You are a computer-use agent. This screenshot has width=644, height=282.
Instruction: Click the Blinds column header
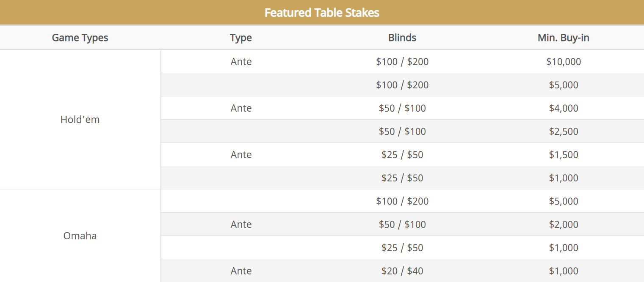tap(402, 38)
